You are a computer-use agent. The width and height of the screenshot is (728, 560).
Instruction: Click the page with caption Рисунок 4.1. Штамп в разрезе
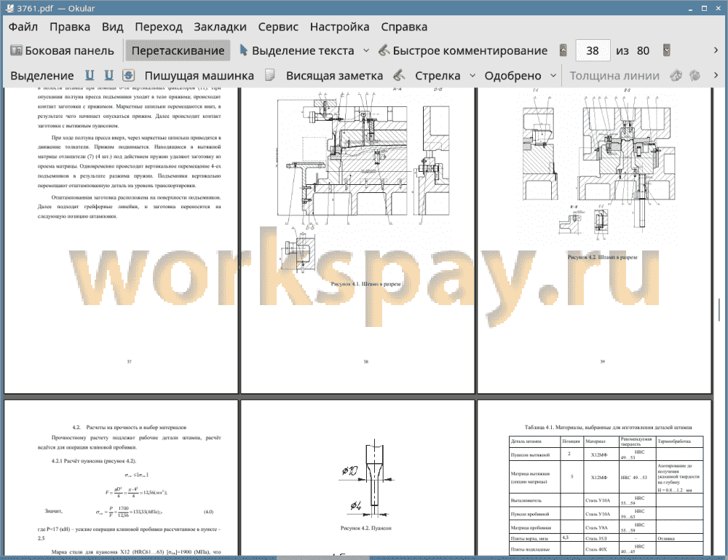coord(357,240)
